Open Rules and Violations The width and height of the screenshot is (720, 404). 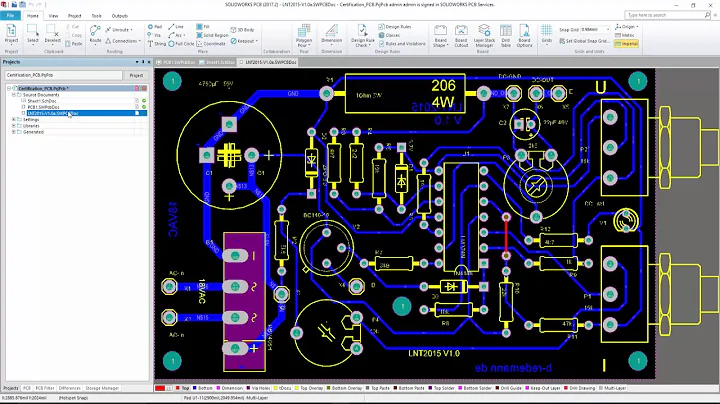(402, 44)
